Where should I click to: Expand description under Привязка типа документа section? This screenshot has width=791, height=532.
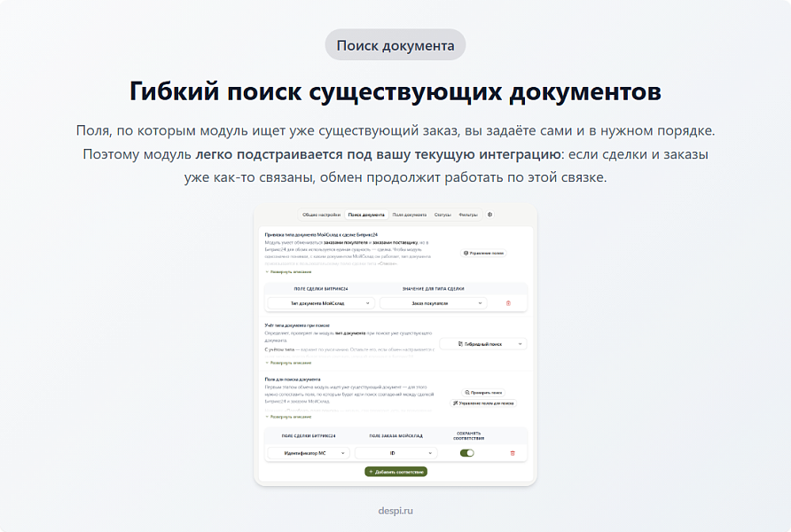(x=288, y=272)
